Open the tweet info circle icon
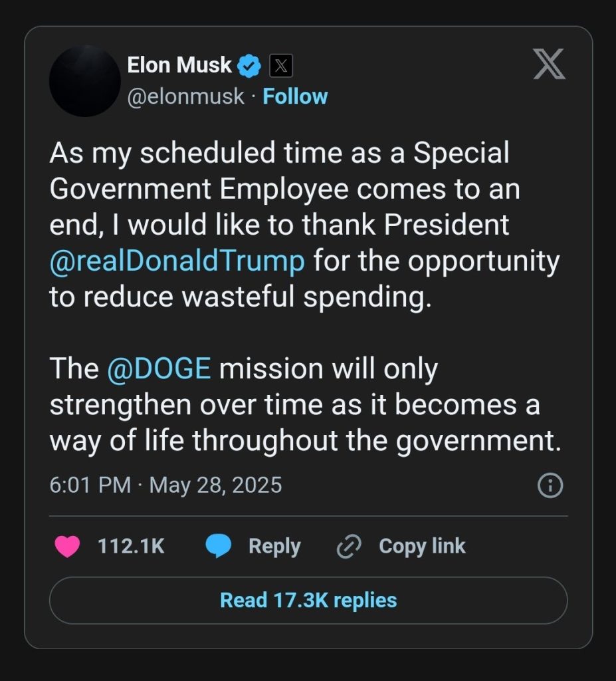The height and width of the screenshot is (681, 616). coord(550,485)
